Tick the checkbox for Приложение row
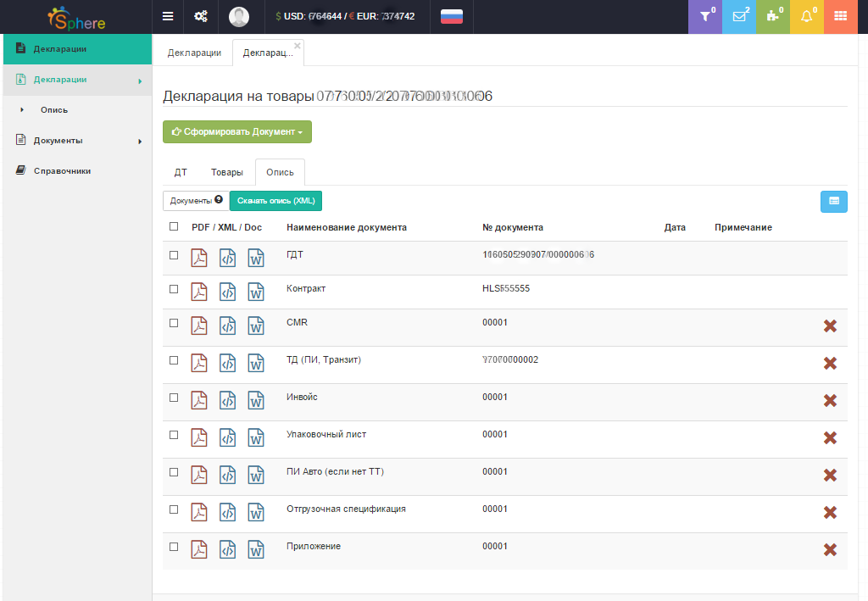 coord(174,547)
